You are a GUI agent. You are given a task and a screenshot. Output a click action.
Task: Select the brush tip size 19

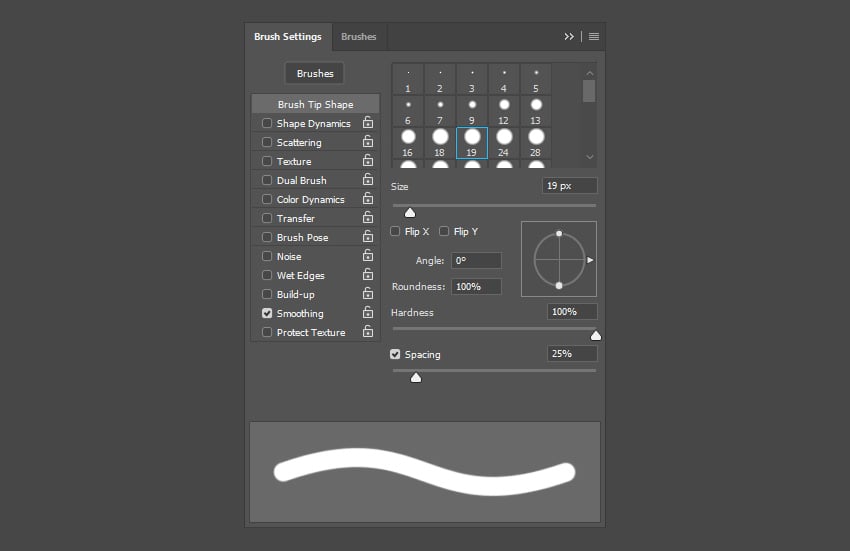click(472, 144)
